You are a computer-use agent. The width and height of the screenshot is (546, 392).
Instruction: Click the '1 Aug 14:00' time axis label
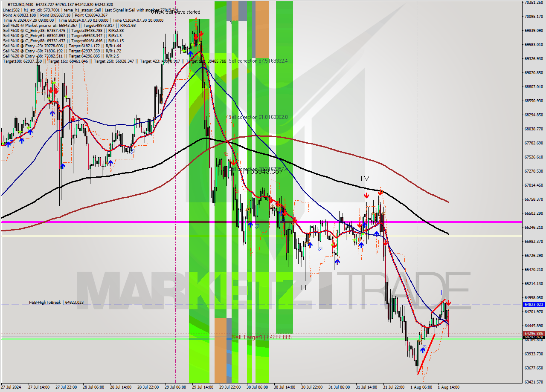pyautogui.click(x=448, y=387)
